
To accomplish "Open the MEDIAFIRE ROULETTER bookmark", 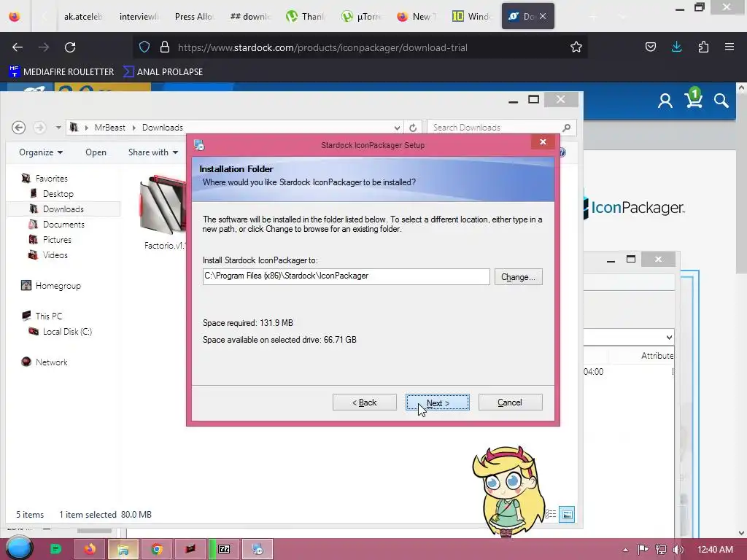I will click(61, 72).
